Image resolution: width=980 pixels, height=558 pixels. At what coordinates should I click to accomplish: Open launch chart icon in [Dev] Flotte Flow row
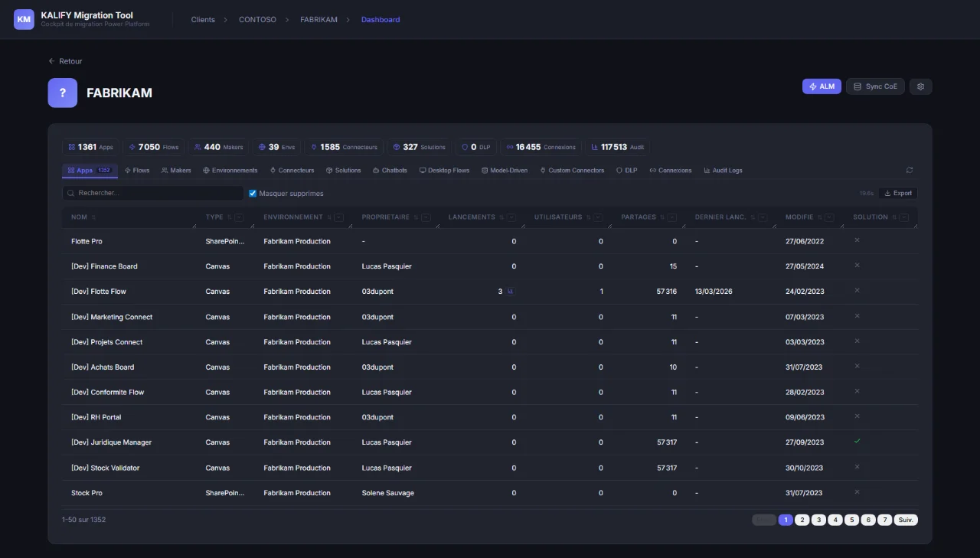(x=511, y=292)
